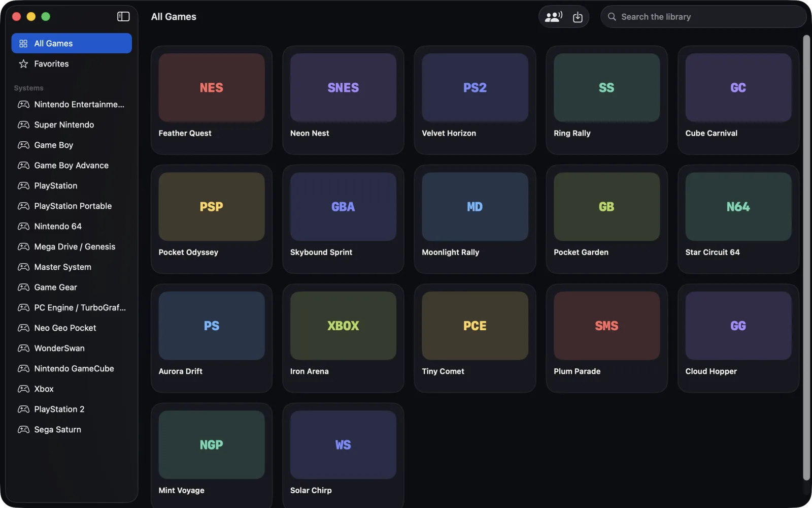This screenshot has height=508, width=812.
Task: Open the Velvet Horizon PS2 cover
Action: [475, 88]
